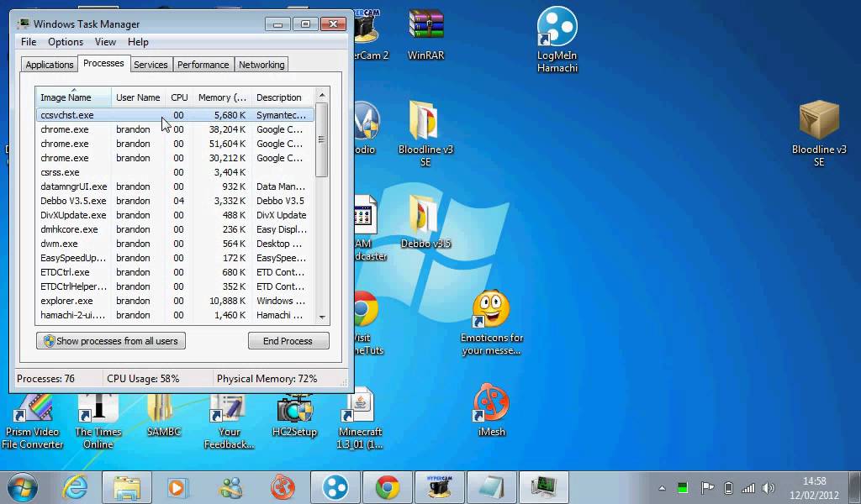
Task: Select the explorer.exe process
Action: pos(175,301)
